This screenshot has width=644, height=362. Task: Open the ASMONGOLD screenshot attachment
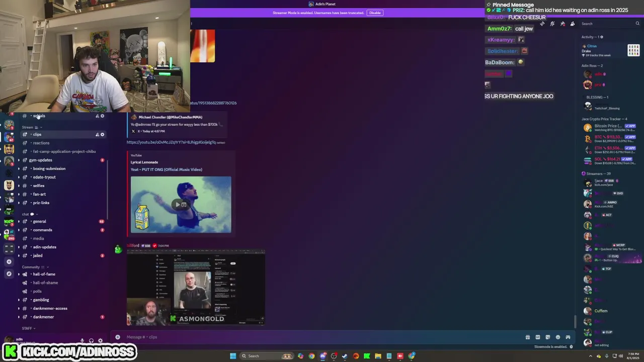(x=196, y=288)
